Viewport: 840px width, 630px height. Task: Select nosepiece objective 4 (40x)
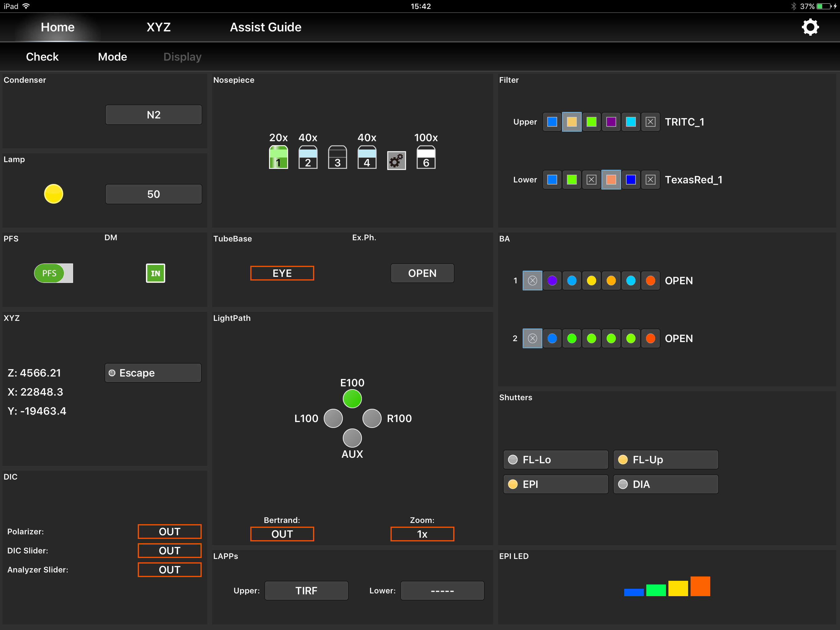[367, 157]
